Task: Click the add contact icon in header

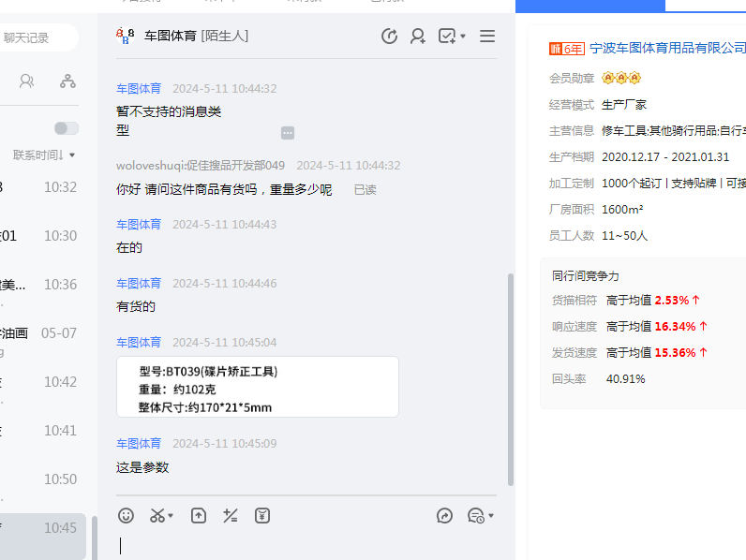Action: 418,37
